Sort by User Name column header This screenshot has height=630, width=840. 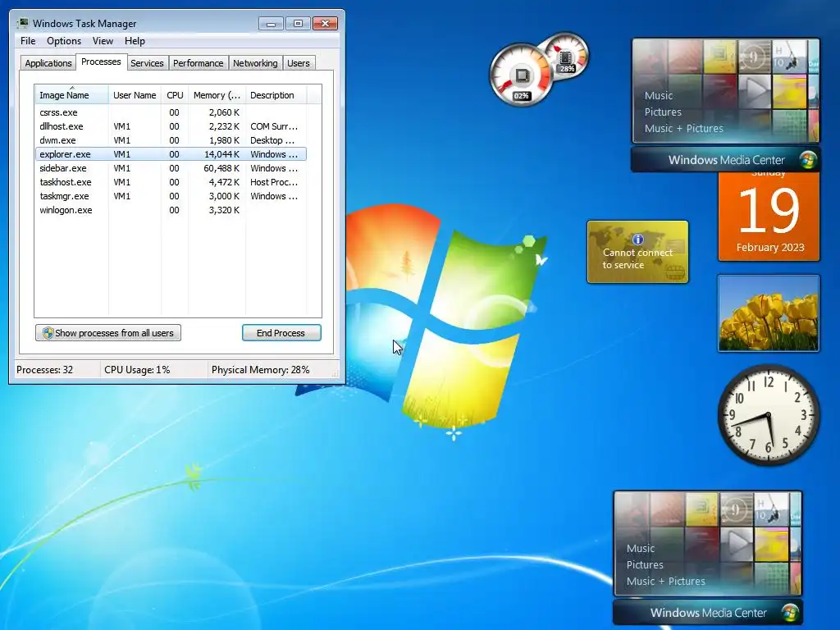coord(135,95)
